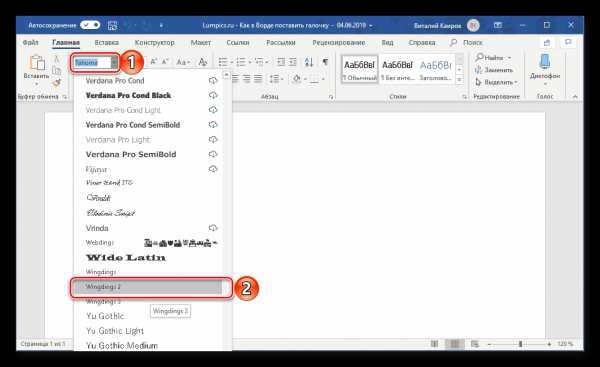
Task: Open the Select dropdown in Editing group
Action: click(x=497, y=82)
